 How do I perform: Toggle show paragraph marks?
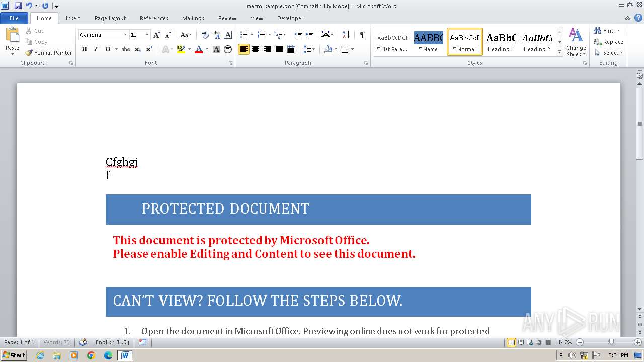coord(362,35)
